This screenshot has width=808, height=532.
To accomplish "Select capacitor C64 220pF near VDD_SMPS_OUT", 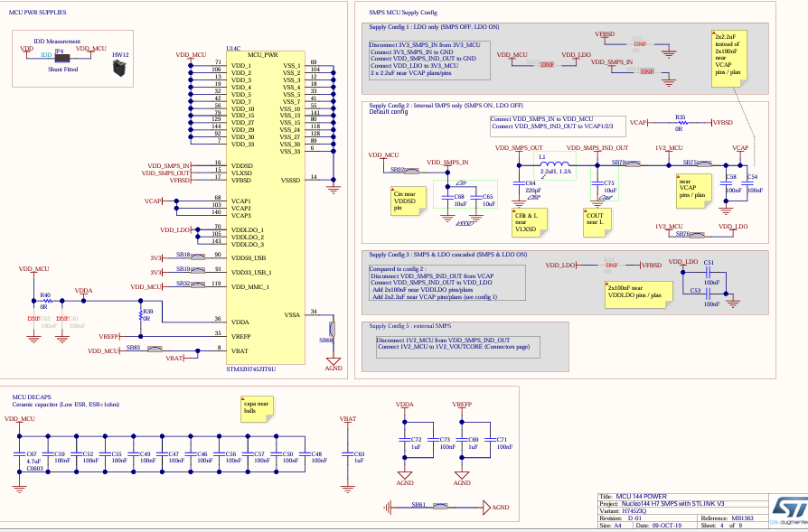I will (x=521, y=185).
